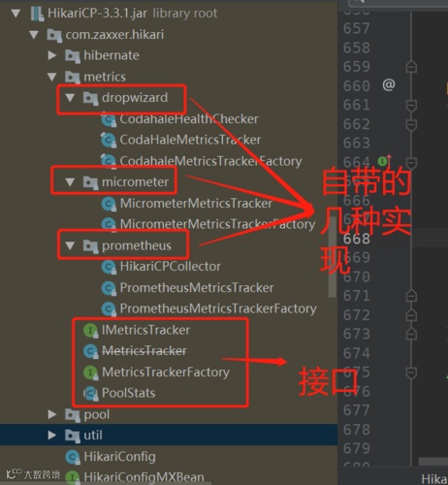Collapse the dropwizard package

pos(70,98)
